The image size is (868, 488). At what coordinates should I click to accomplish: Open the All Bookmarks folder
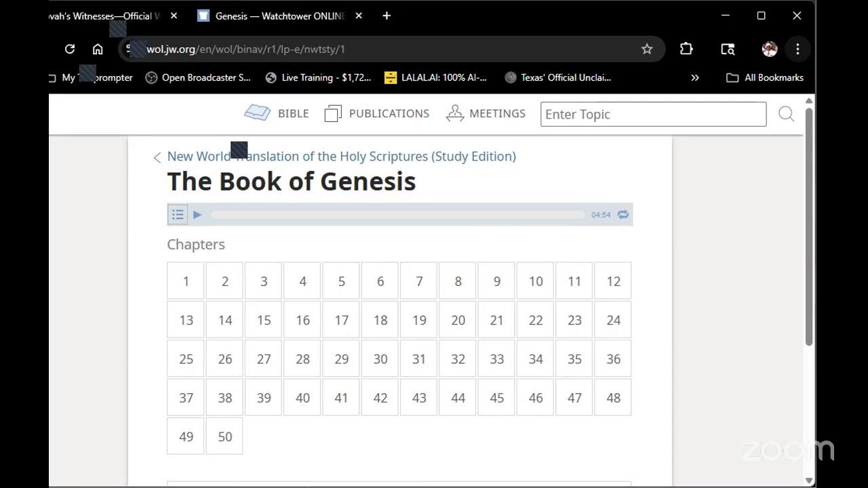click(765, 78)
